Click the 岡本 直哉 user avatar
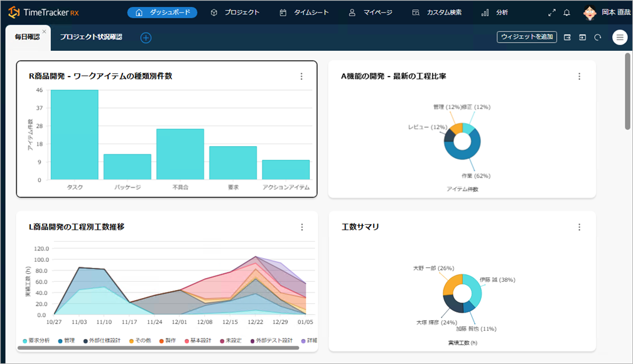Image resolution: width=633 pixels, height=364 pixels. tap(589, 13)
